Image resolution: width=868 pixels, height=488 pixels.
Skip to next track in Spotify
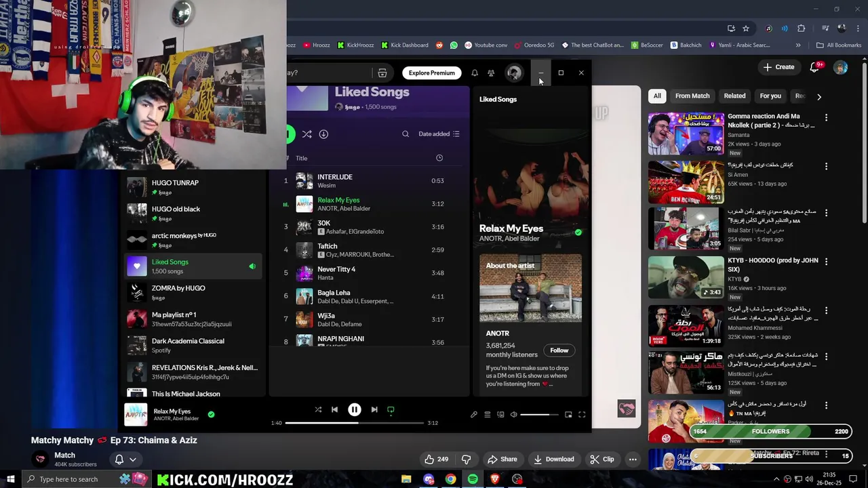click(x=374, y=409)
